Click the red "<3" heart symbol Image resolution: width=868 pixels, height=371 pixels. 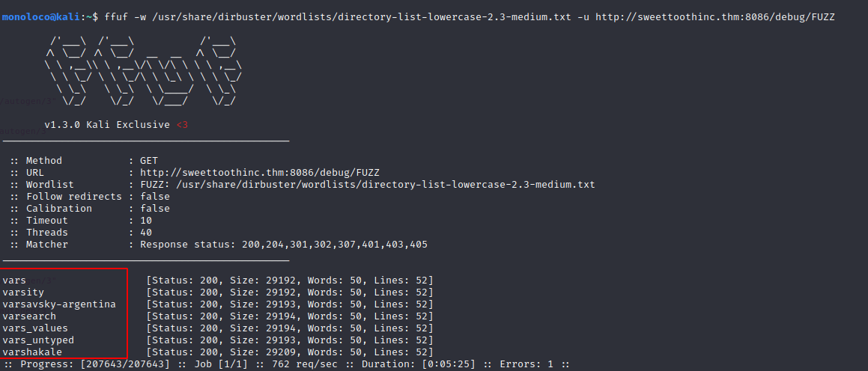[x=182, y=125]
